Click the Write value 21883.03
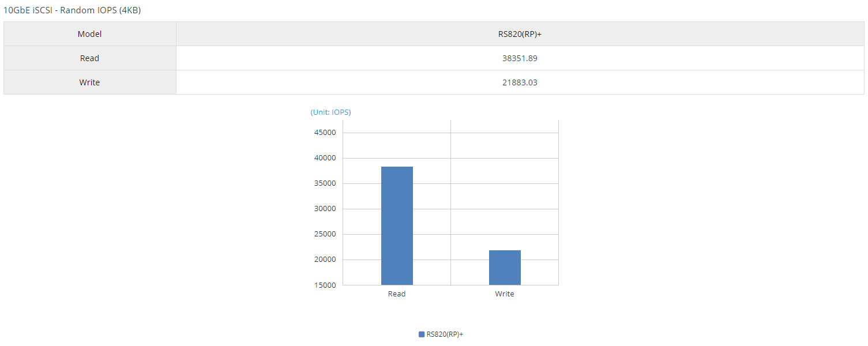 [520, 82]
